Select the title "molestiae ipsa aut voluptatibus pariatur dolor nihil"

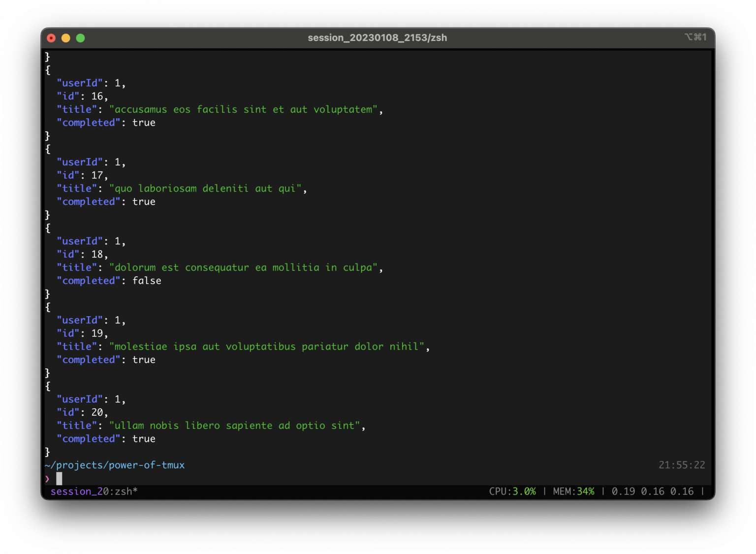coord(267,347)
